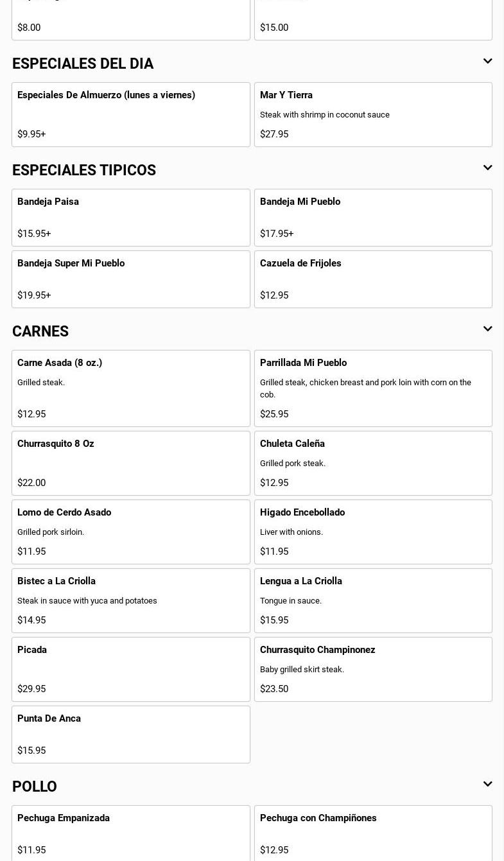Screen dimensions: 504x861
Task: Select Parrillada Mi Pueblo platter
Action: [373, 388]
